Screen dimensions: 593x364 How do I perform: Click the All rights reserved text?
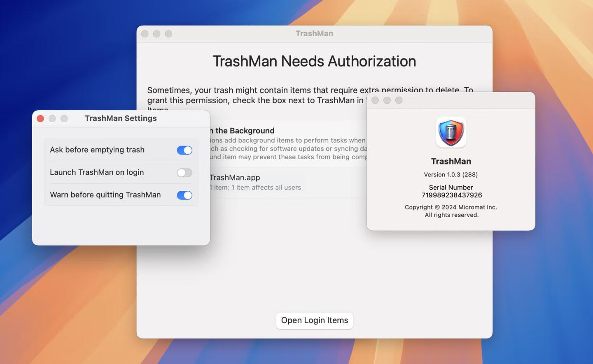click(452, 215)
